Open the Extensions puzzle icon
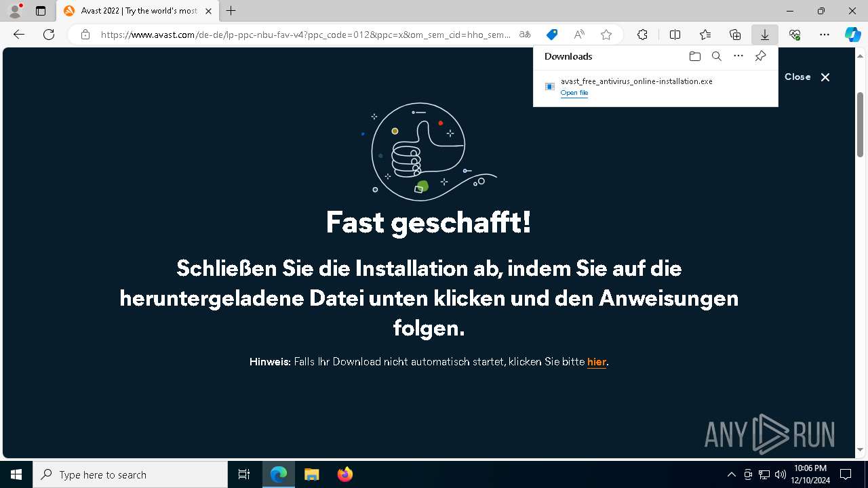The height and width of the screenshot is (488, 868). pyautogui.click(x=642, y=35)
